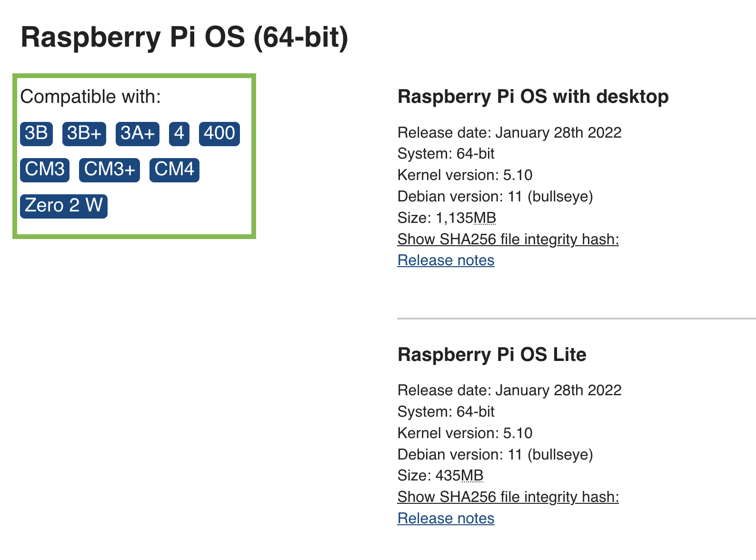Select the 3B+ compatibility badge
This screenshot has width=756, height=560.
83,133
